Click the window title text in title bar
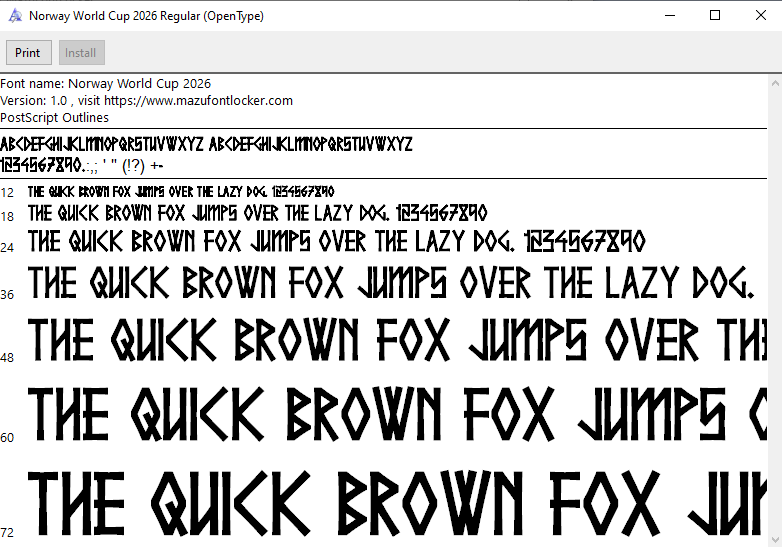 146,16
